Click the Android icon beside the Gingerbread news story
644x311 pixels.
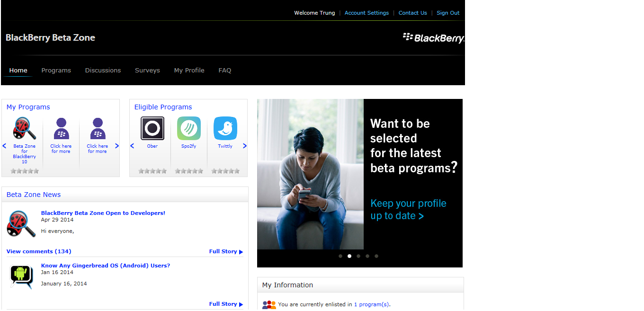tap(22, 276)
